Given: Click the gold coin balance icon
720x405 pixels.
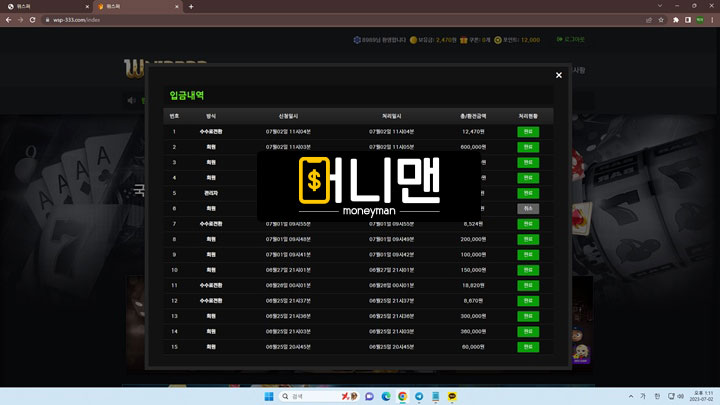Looking at the screenshot, I should point(413,40).
